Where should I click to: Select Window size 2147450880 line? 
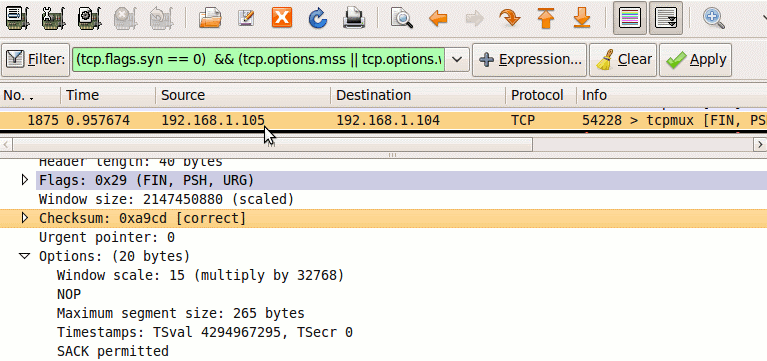166,200
